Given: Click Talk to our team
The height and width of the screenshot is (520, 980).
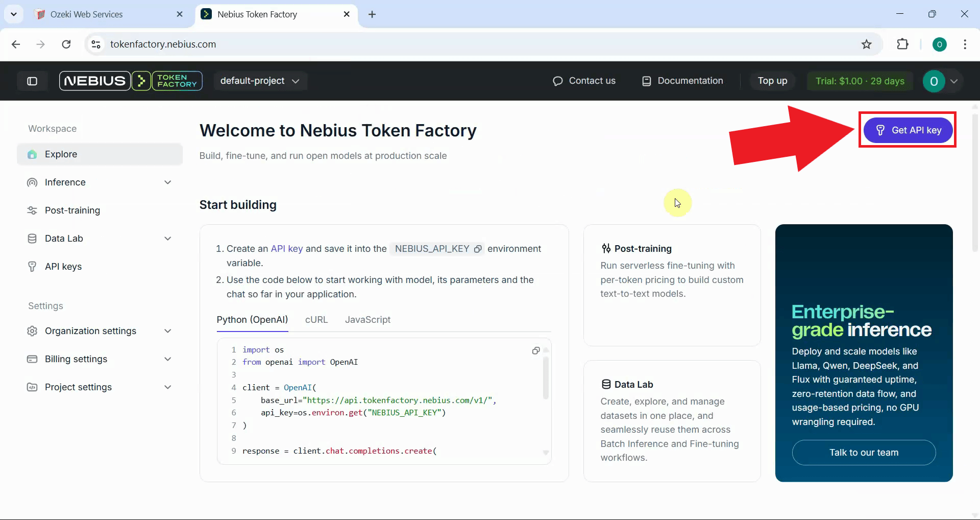Looking at the screenshot, I should [864, 452].
